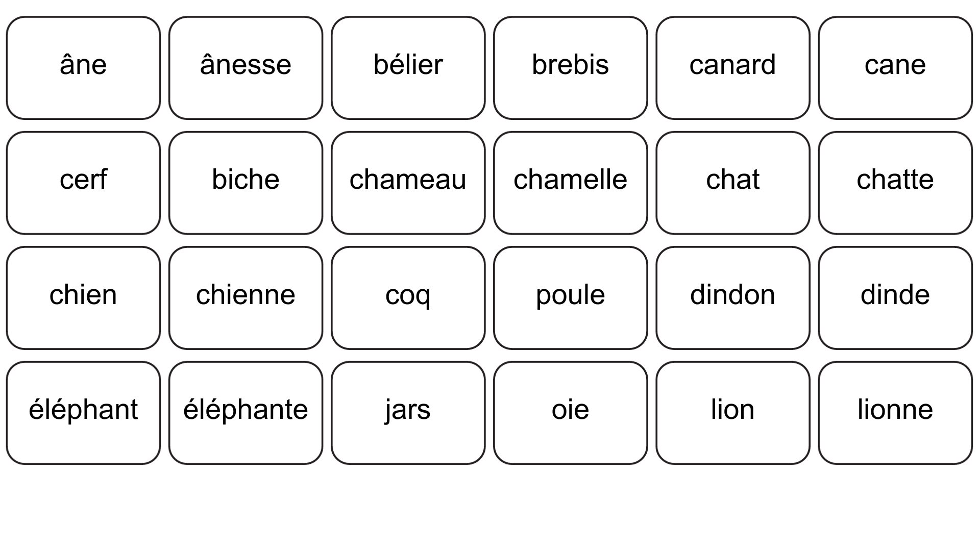Select the 'lionne' card
The height and width of the screenshot is (551, 980).
tap(895, 413)
